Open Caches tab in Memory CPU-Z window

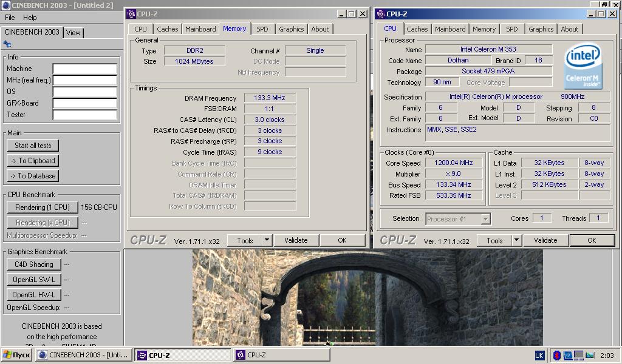pyautogui.click(x=168, y=29)
